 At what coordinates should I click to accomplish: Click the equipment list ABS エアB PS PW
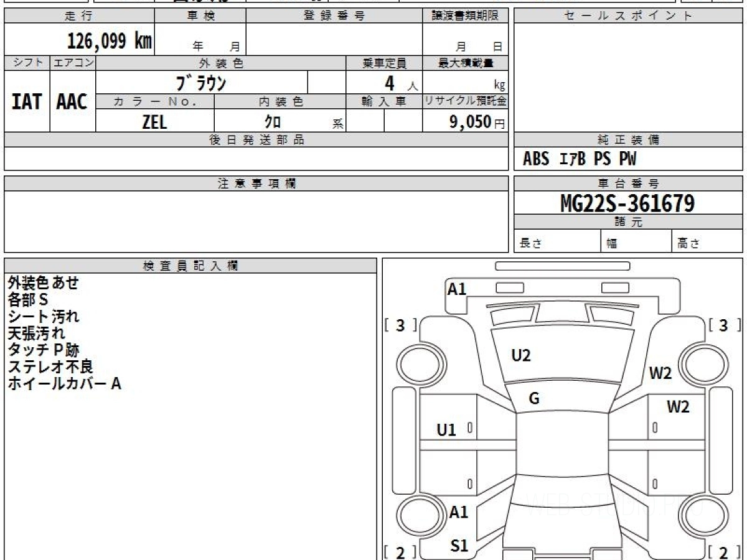pyautogui.click(x=580, y=159)
